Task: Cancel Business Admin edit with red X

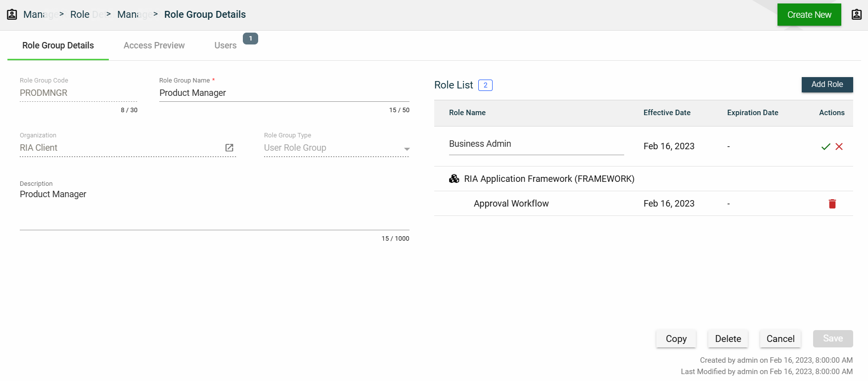Action: click(x=839, y=147)
